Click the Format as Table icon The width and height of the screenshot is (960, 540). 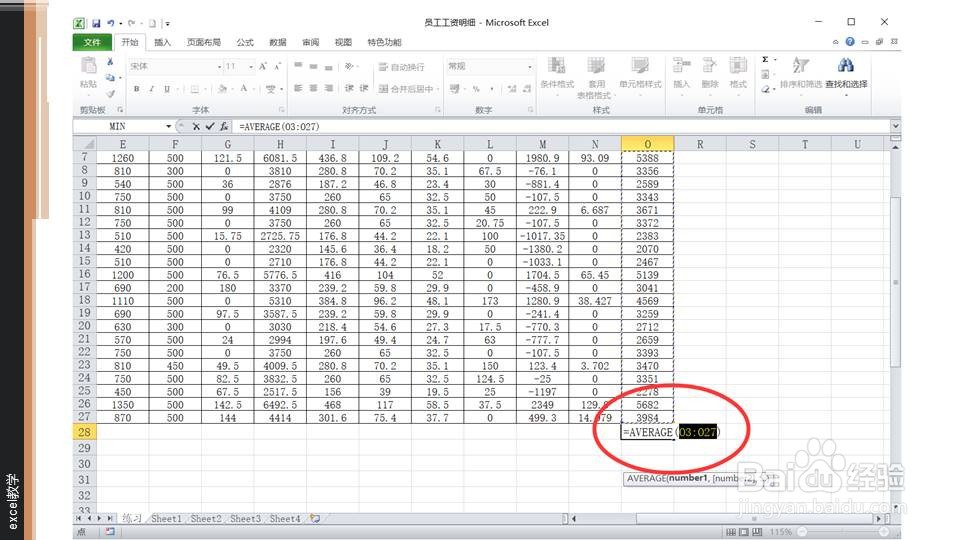coord(596,66)
